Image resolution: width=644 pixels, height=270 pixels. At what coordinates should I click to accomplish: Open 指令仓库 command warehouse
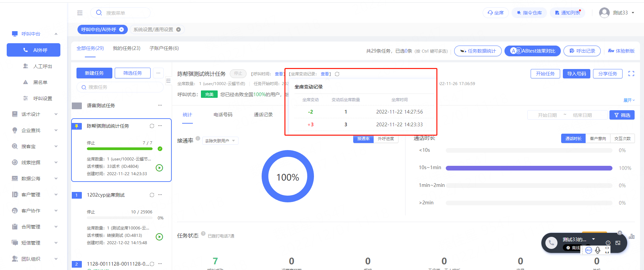point(529,13)
